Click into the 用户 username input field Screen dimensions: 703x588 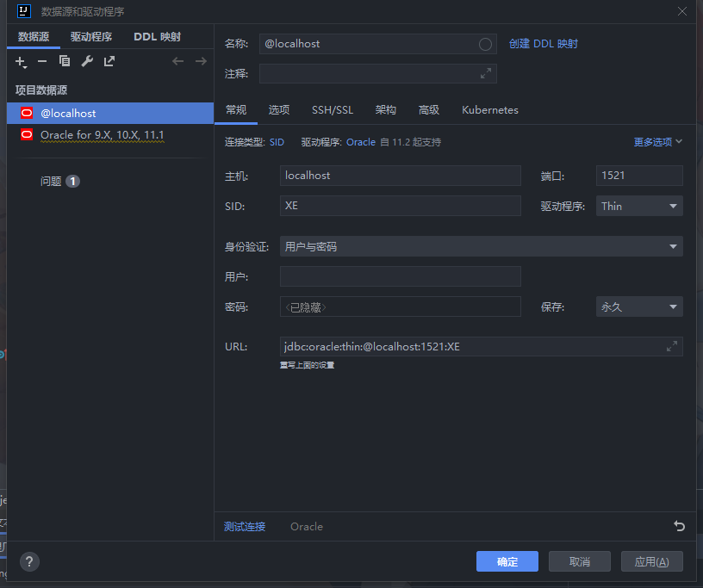pos(401,276)
